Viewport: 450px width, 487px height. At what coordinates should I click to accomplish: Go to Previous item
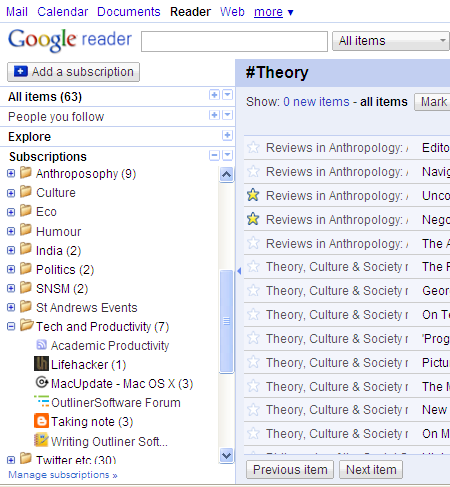(x=290, y=470)
